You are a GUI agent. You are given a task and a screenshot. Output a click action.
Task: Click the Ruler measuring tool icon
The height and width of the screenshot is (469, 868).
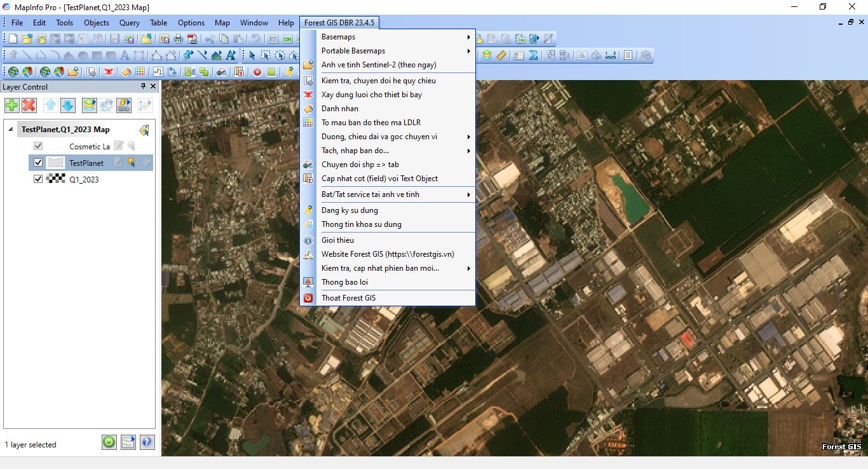point(501,55)
